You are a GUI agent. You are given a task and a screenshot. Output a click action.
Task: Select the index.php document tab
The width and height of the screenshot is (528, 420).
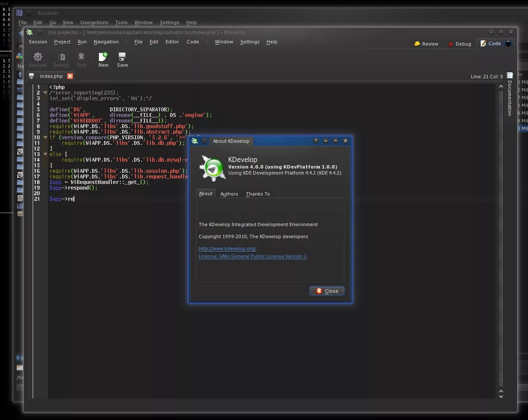[x=51, y=76]
